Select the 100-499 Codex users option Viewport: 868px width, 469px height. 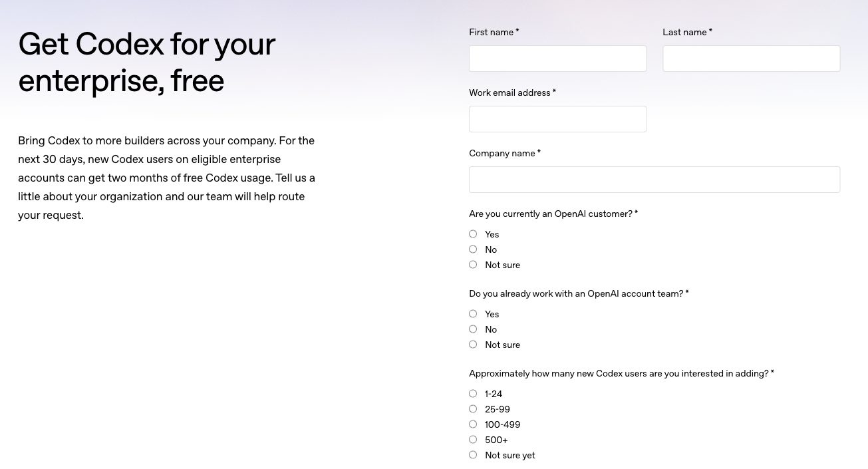coord(473,424)
